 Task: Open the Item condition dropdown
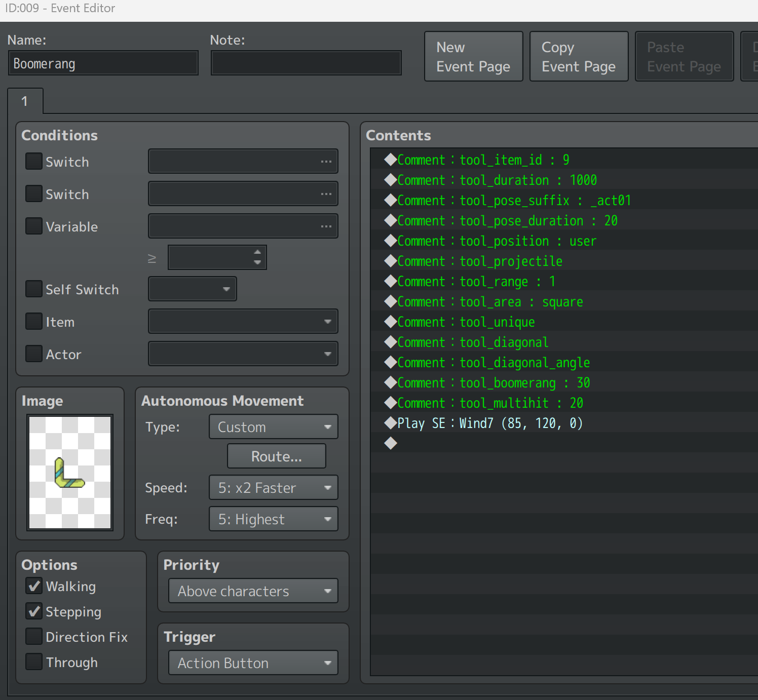(243, 322)
